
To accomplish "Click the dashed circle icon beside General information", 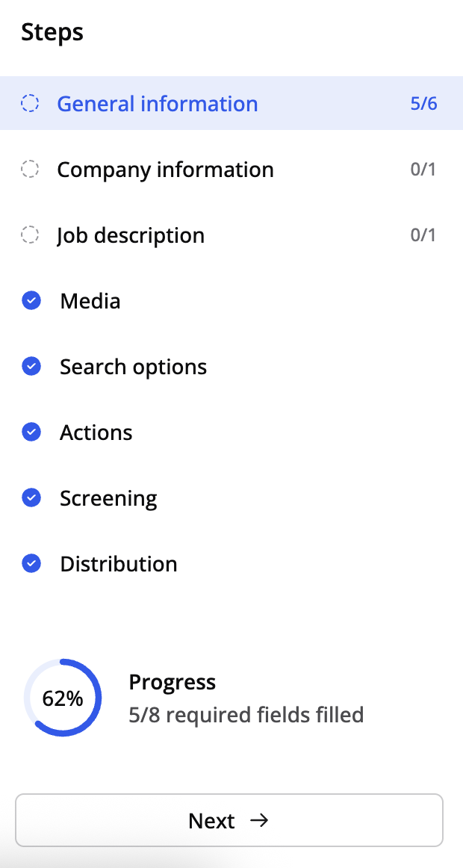I will click(x=30, y=104).
